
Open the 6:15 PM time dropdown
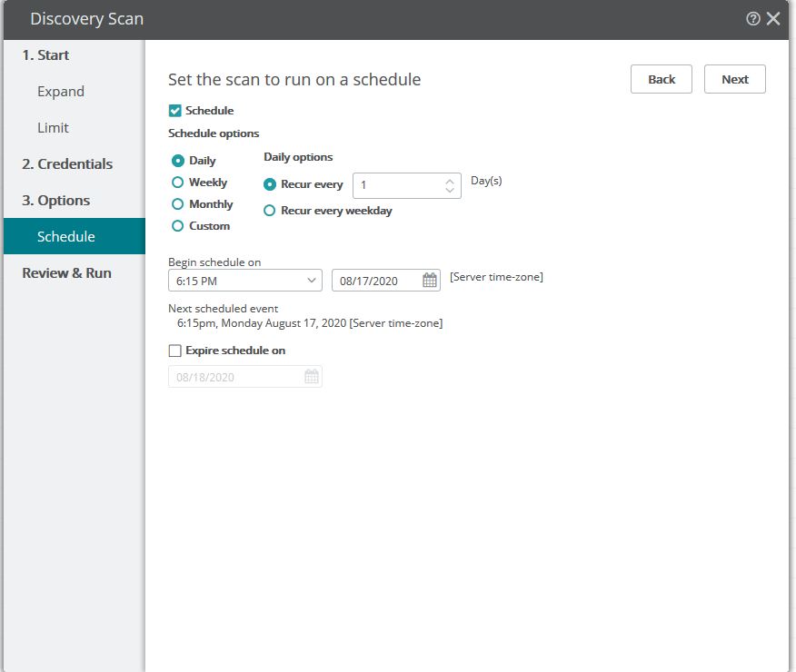(x=245, y=281)
